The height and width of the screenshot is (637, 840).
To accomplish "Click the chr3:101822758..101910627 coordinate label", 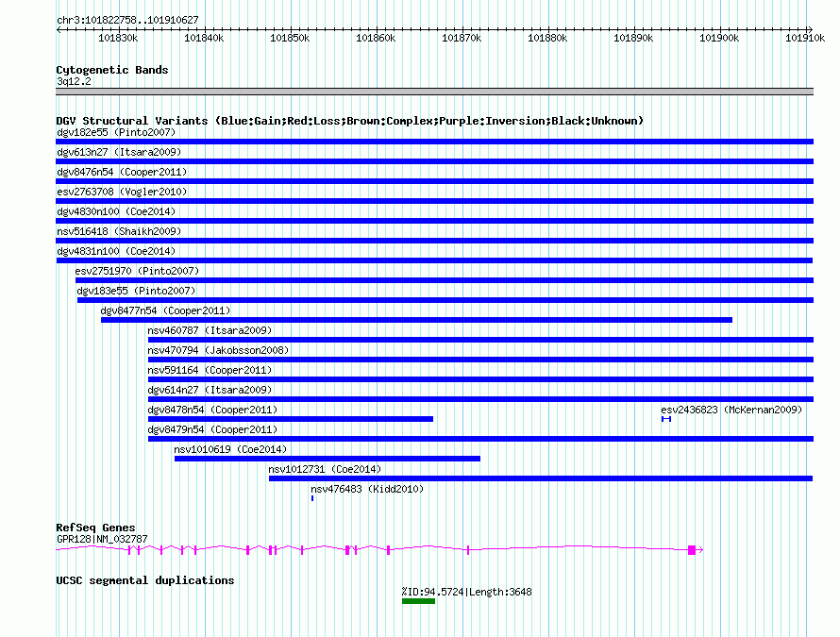I will 127,20.
